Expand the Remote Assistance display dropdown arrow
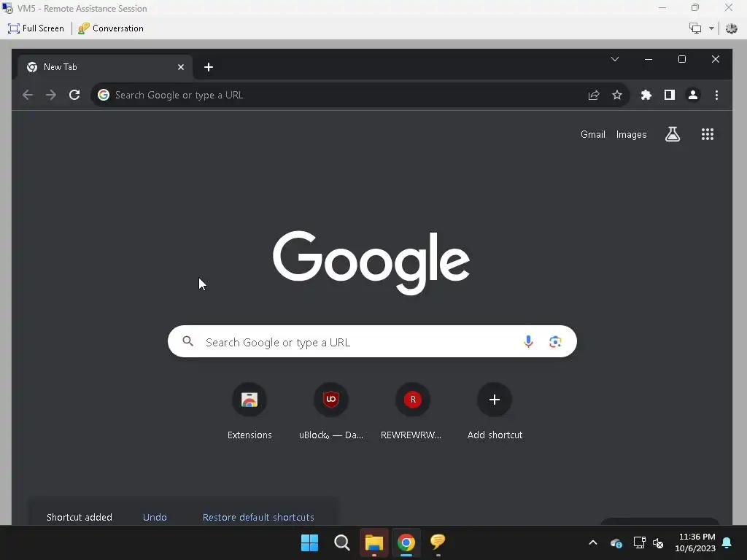 click(711, 28)
